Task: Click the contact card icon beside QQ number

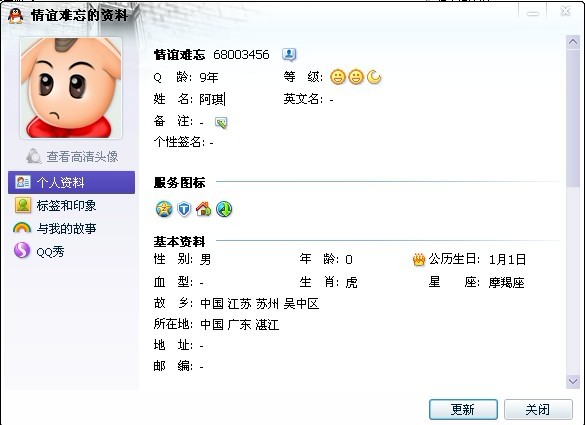Action: 289,55
